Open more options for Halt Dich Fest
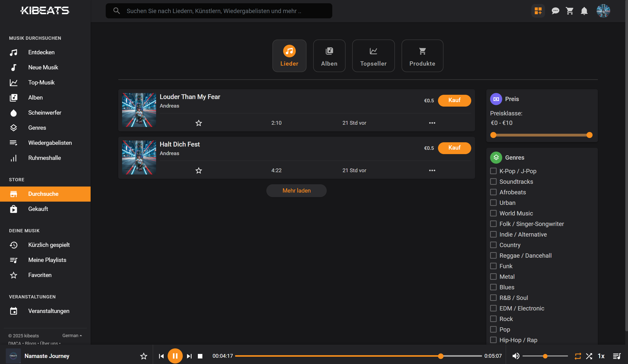 pyautogui.click(x=432, y=170)
